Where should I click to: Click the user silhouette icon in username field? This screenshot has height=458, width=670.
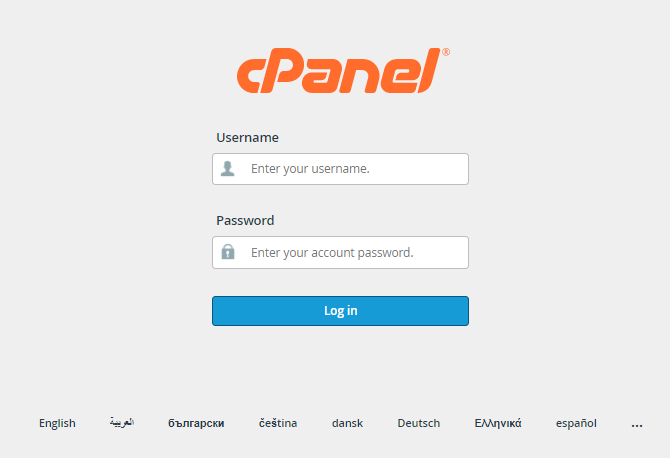pos(227,168)
